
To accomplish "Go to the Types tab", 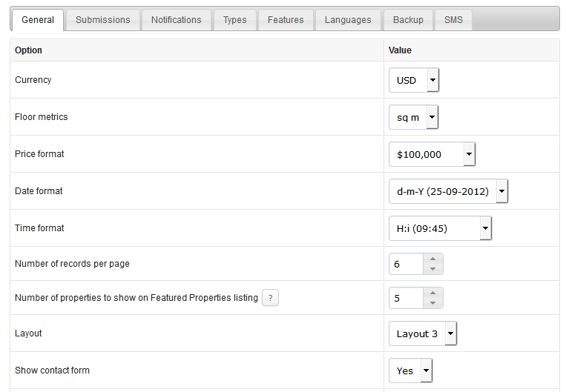I will tap(234, 20).
